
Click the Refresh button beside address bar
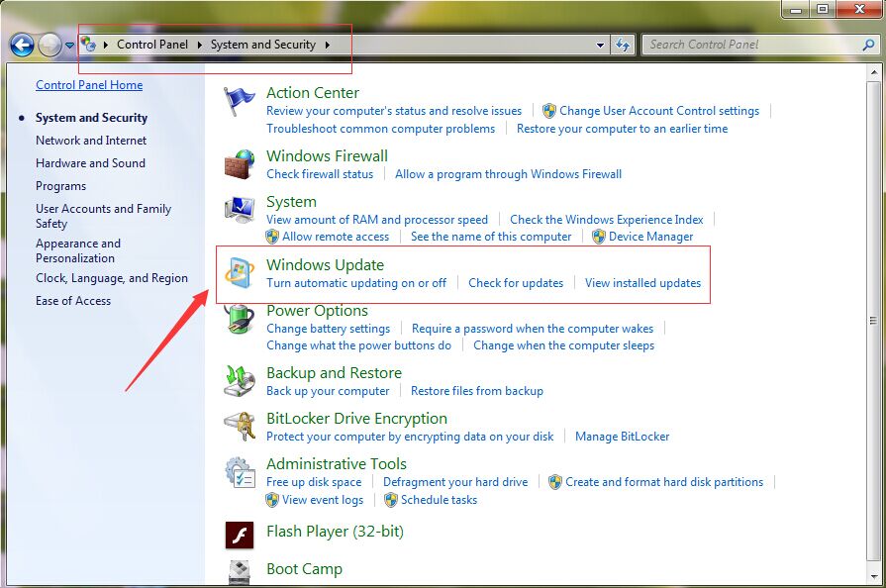623,45
